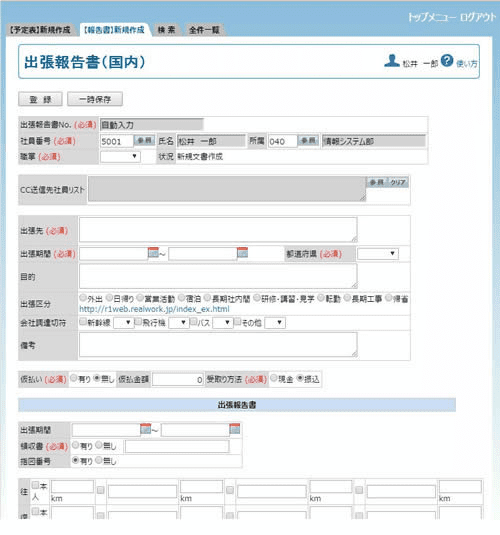Switch to the 【報告書】新規作成 tab
Image resolution: width=500 pixels, height=535 pixels.
114,30
